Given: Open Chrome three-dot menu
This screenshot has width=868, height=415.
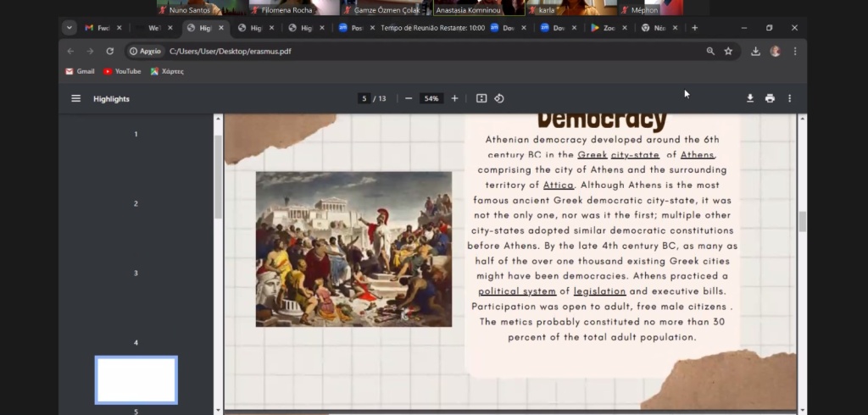Looking at the screenshot, I should pyautogui.click(x=794, y=51).
